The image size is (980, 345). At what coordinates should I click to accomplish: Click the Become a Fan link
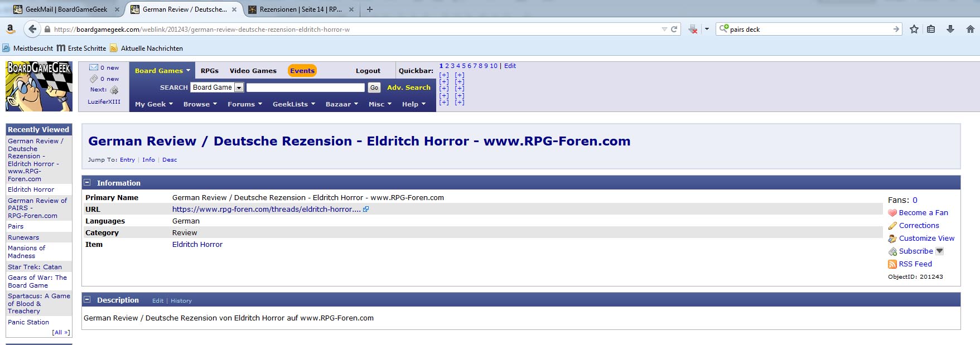click(x=923, y=213)
